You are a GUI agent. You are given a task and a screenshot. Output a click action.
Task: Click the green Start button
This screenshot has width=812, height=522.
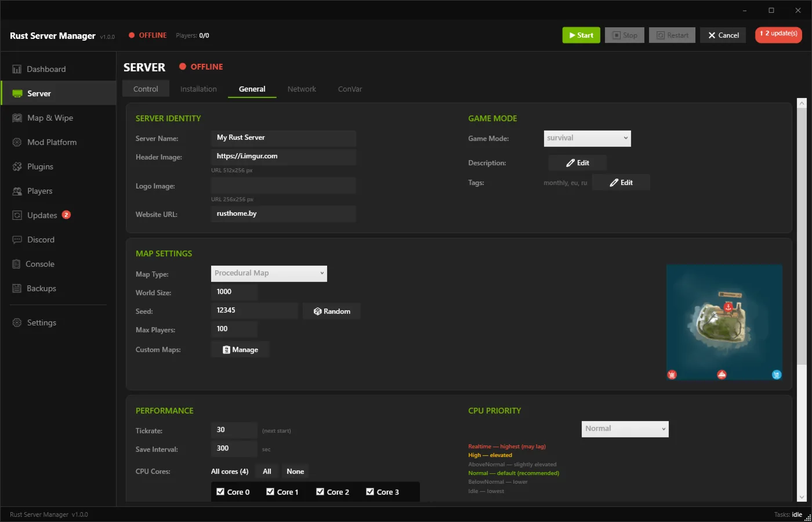pos(581,35)
